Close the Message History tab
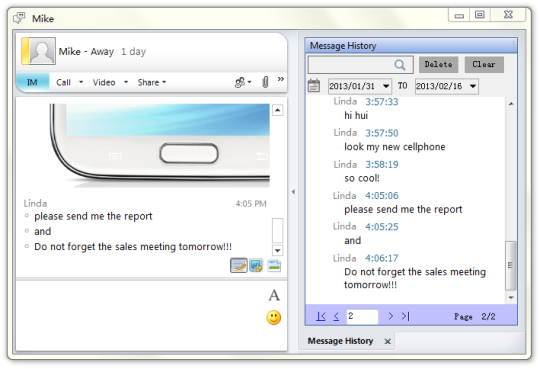The width and height of the screenshot is (540, 369). 387,341
